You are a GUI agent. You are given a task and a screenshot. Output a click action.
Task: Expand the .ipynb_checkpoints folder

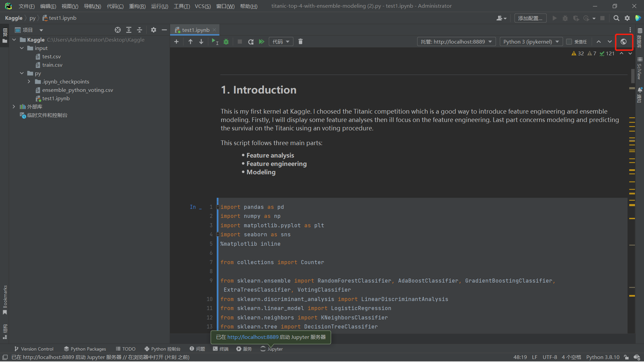[x=29, y=81]
